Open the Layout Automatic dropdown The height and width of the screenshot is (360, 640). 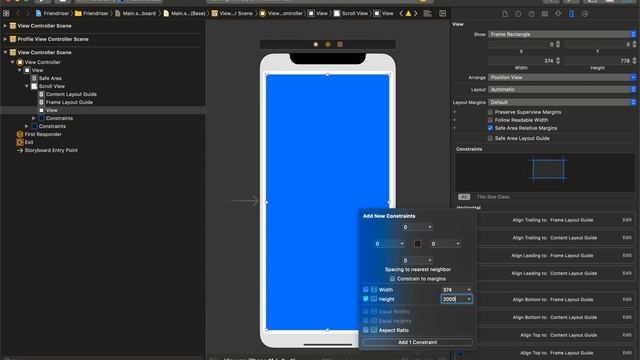[562, 89]
